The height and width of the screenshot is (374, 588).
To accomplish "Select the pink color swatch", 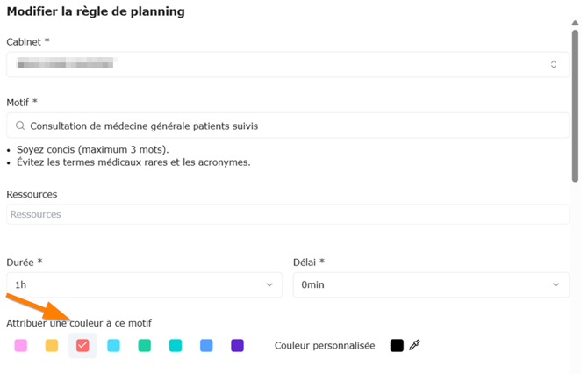I will coord(21,345).
